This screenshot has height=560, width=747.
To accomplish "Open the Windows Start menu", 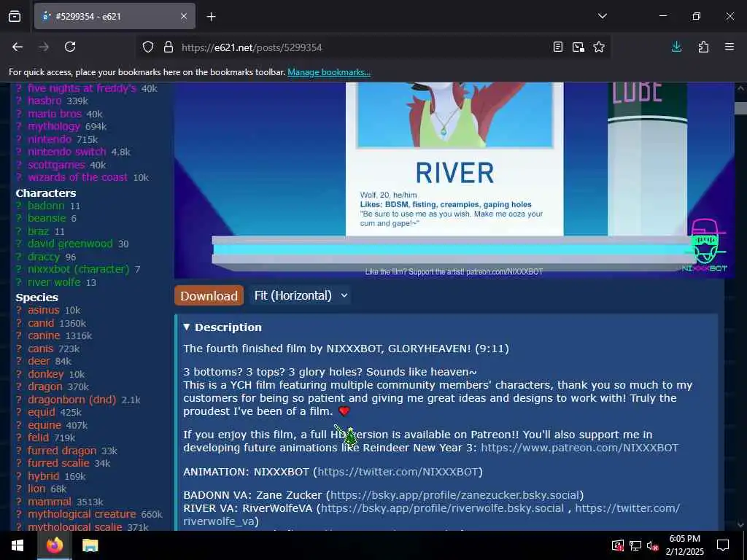I will tap(18, 545).
